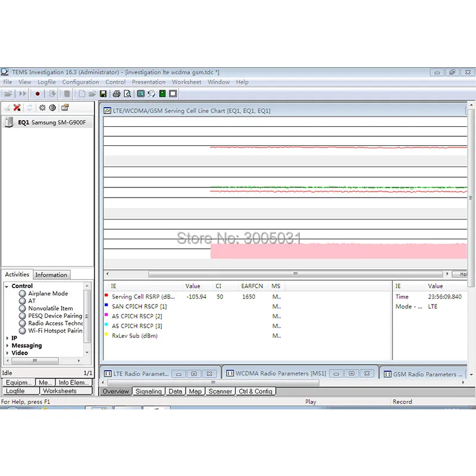Switch to the Signaling worksheet tab

click(148, 392)
